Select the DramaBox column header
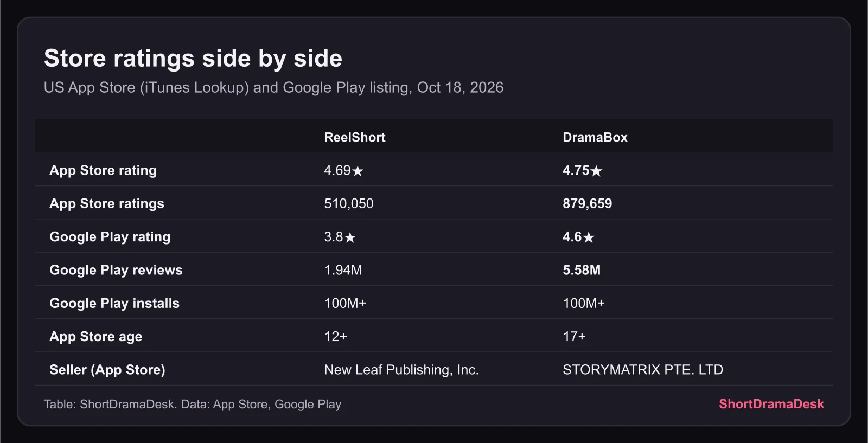Screen dimensions: 868x443 [x=595, y=137]
